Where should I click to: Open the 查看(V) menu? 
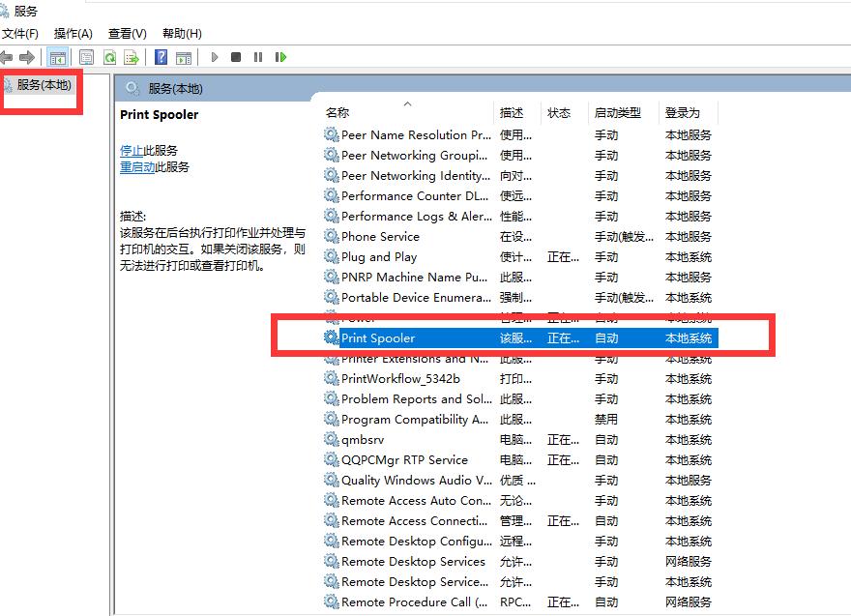click(127, 33)
